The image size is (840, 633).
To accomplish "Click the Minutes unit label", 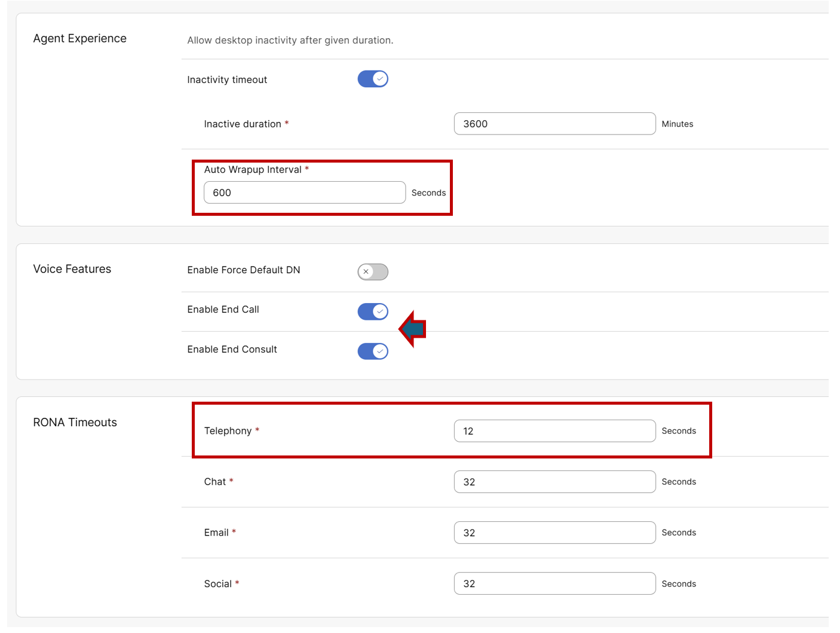I will pos(677,124).
